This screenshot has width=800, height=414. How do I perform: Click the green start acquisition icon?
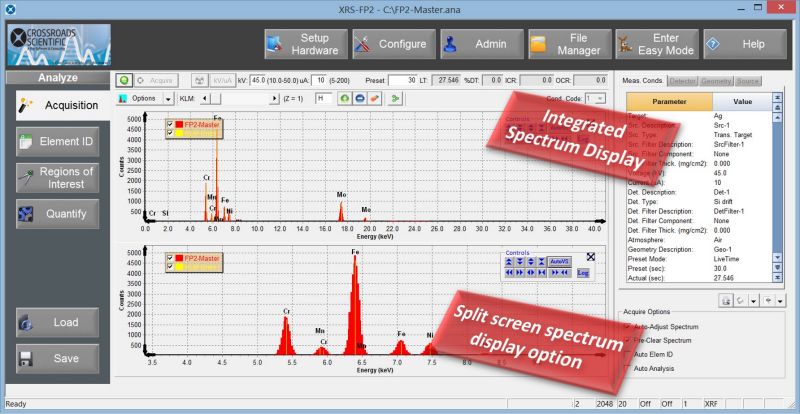[x=123, y=79]
